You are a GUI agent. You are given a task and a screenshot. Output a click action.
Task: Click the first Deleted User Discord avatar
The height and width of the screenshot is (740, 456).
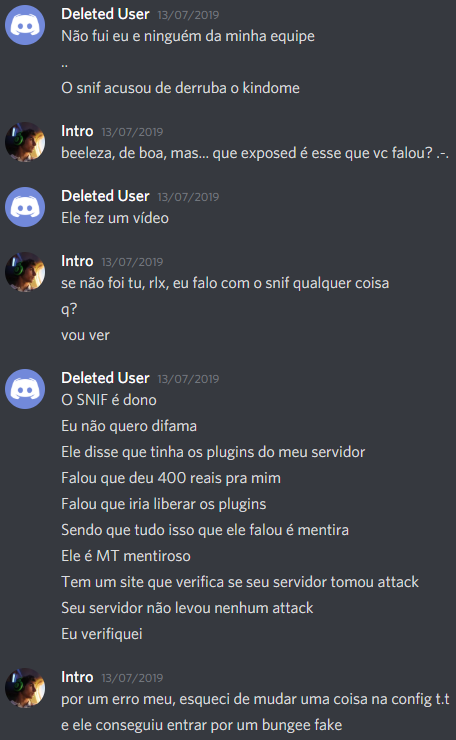(x=25, y=25)
